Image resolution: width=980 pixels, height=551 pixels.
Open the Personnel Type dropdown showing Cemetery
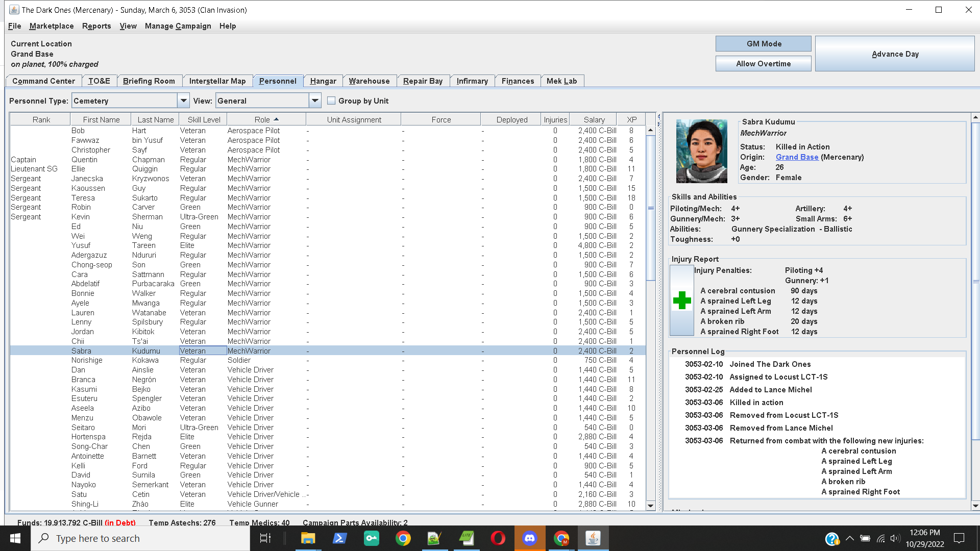[183, 101]
